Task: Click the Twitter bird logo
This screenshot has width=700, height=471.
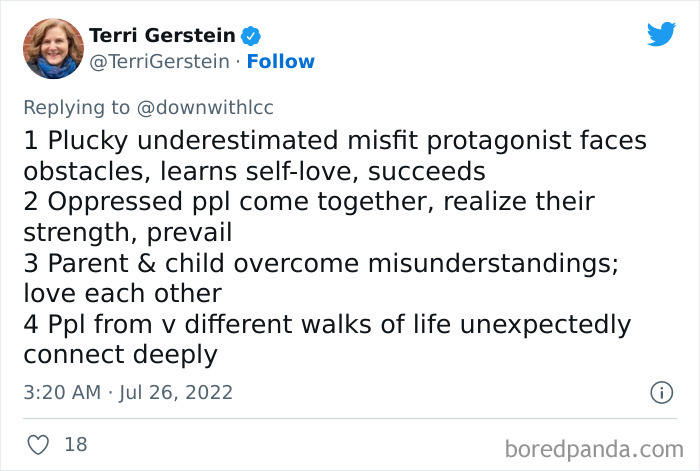Action: [661, 34]
